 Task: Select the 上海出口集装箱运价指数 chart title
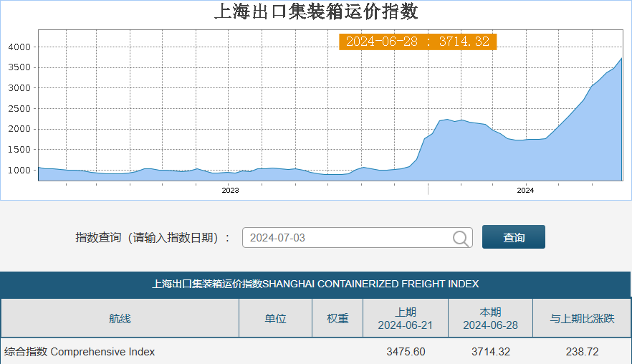[317, 11]
